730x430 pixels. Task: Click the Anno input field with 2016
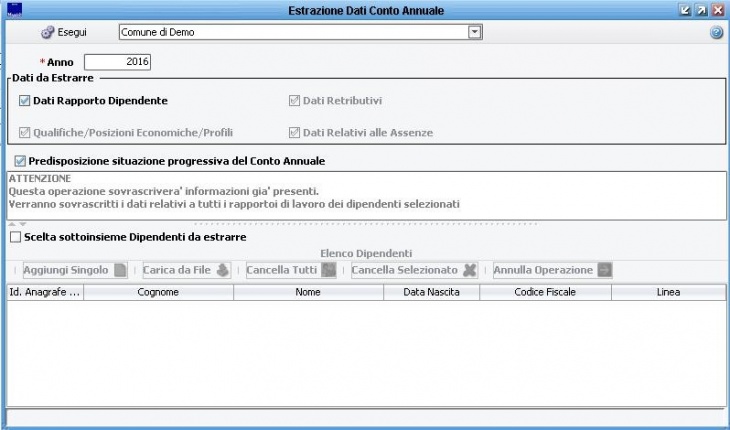point(117,62)
